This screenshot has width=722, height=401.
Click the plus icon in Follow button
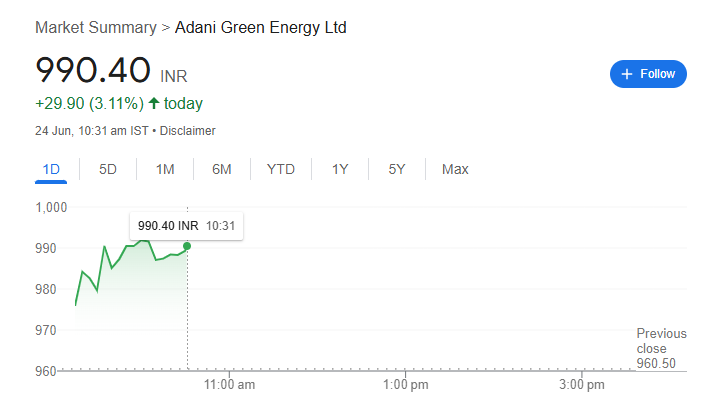coord(627,74)
